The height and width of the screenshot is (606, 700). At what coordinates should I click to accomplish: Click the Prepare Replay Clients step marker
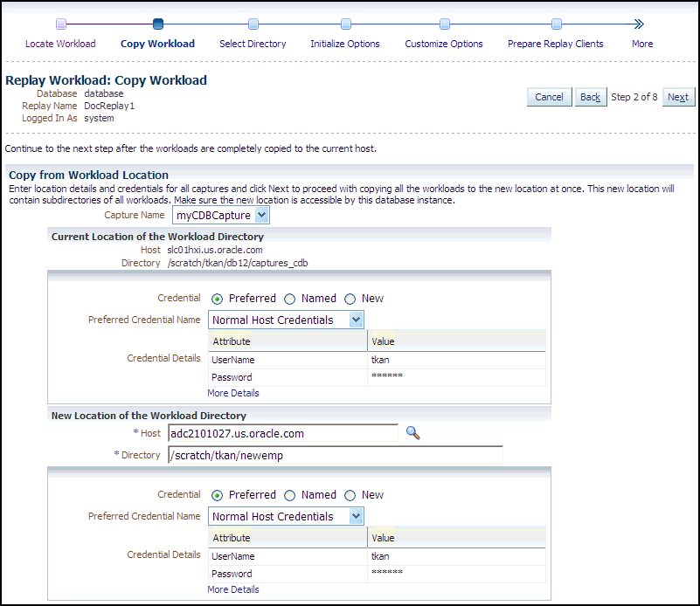pos(557,24)
